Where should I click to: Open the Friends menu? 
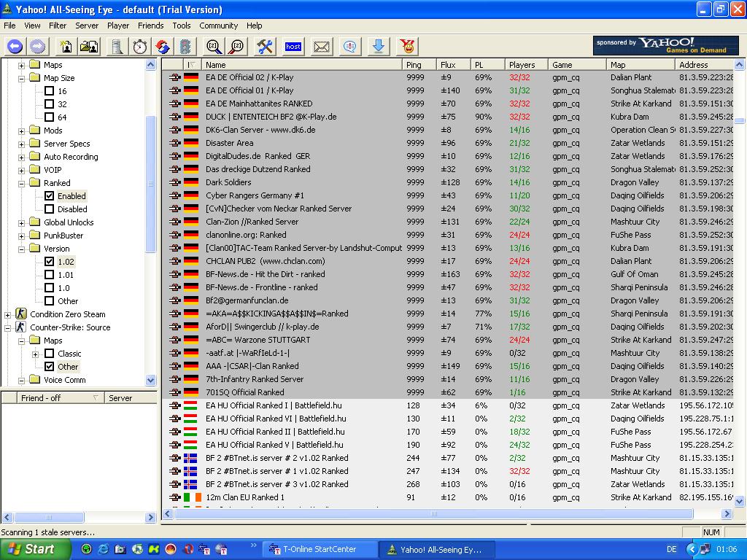[150, 26]
